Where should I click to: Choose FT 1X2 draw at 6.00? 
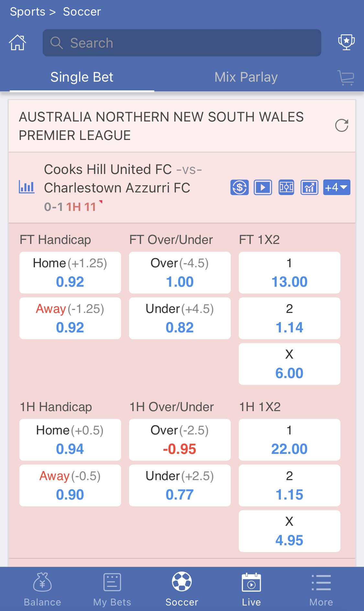point(290,364)
